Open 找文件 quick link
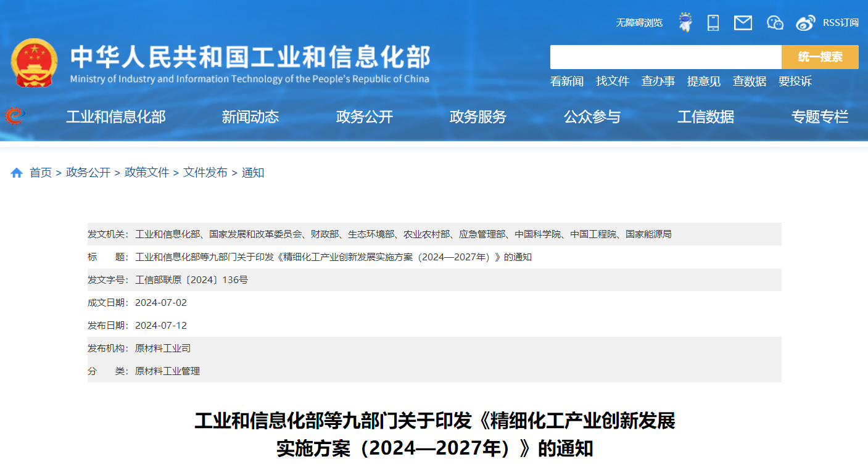 [613, 81]
